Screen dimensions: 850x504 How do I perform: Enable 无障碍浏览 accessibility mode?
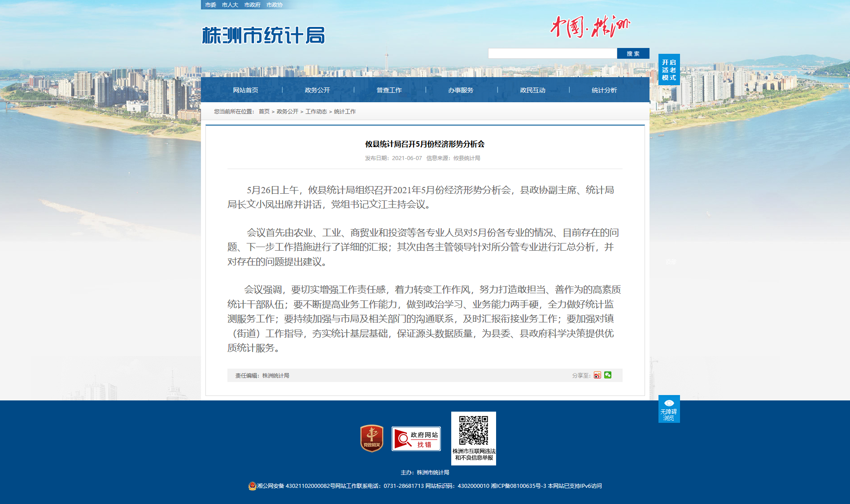(669, 409)
